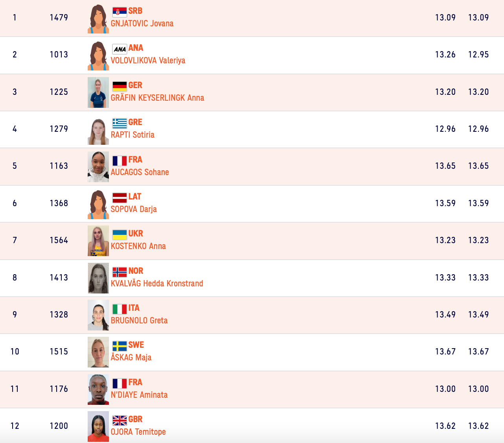The image size is (504, 443).
Task: Click the Norwegian flag icon
Action: pyautogui.click(x=120, y=272)
